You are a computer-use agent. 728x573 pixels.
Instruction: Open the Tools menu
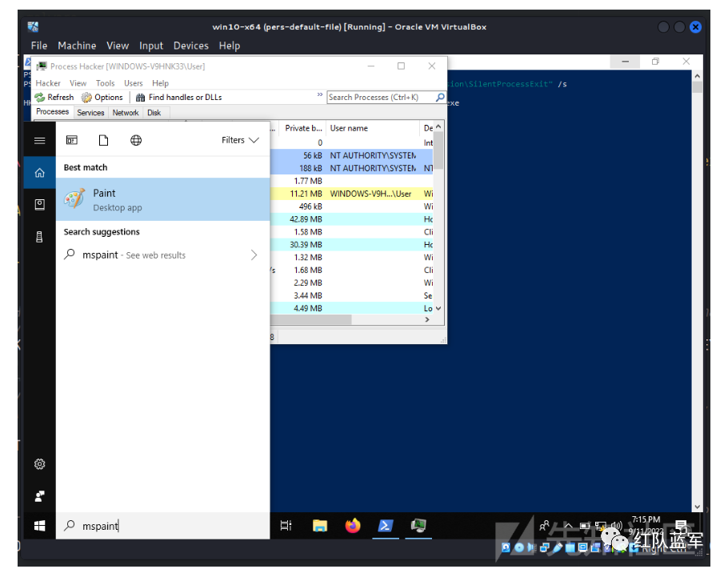105,83
